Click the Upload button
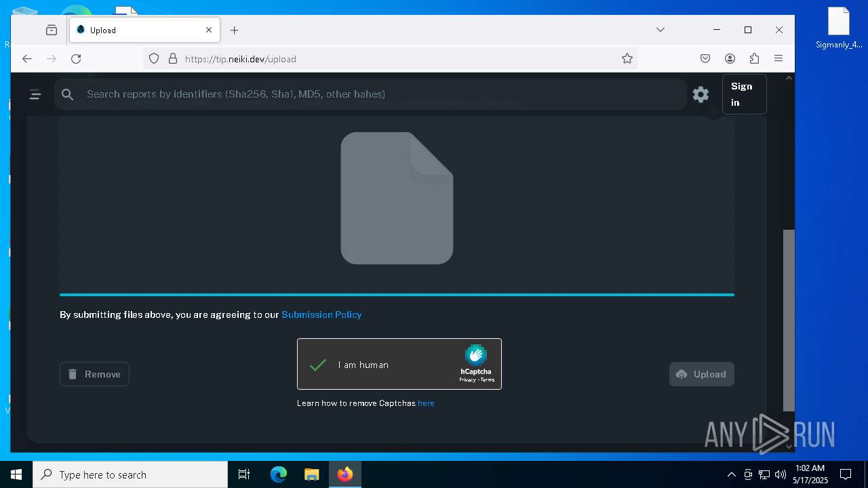The width and height of the screenshot is (868, 488). pos(701,374)
